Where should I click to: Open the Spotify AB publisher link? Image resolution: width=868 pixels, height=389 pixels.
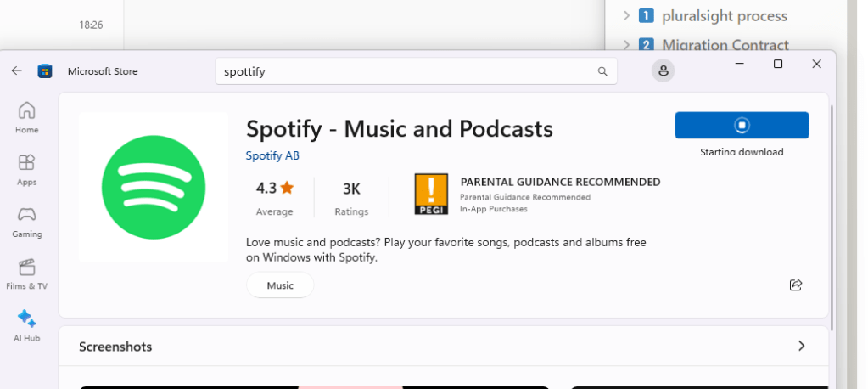pyautogui.click(x=272, y=155)
